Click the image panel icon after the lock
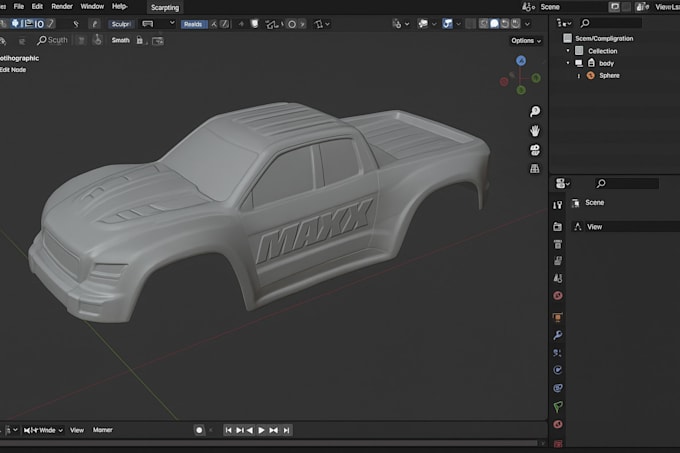The width and height of the screenshot is (680, 453). point(158,41)
